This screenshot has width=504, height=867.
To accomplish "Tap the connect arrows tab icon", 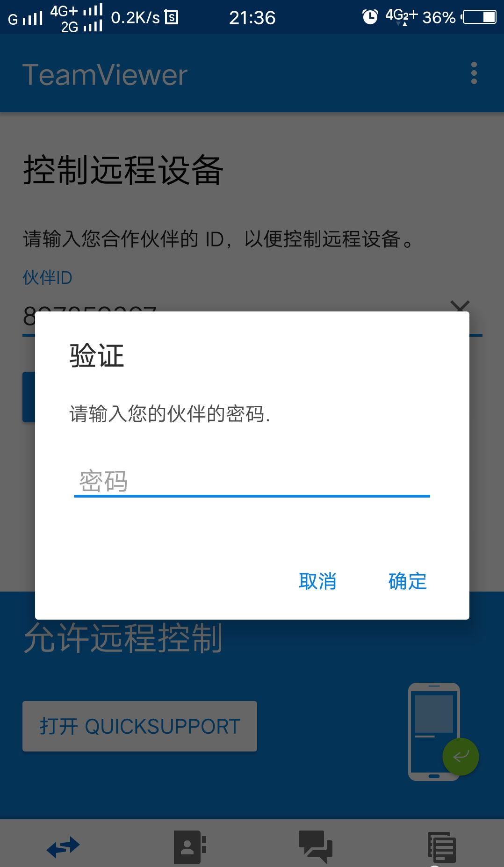I will click(x=63, y=847).
